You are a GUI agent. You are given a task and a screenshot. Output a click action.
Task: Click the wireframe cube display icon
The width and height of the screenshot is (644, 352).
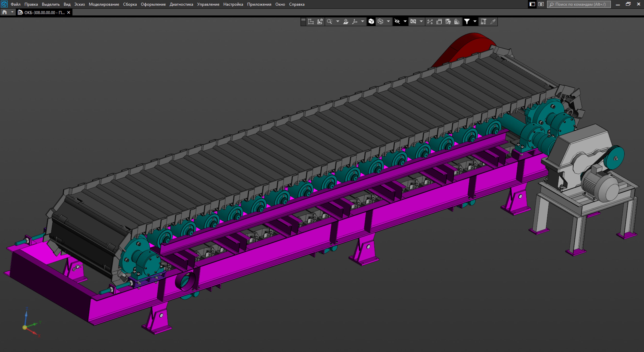pos(380,22)
